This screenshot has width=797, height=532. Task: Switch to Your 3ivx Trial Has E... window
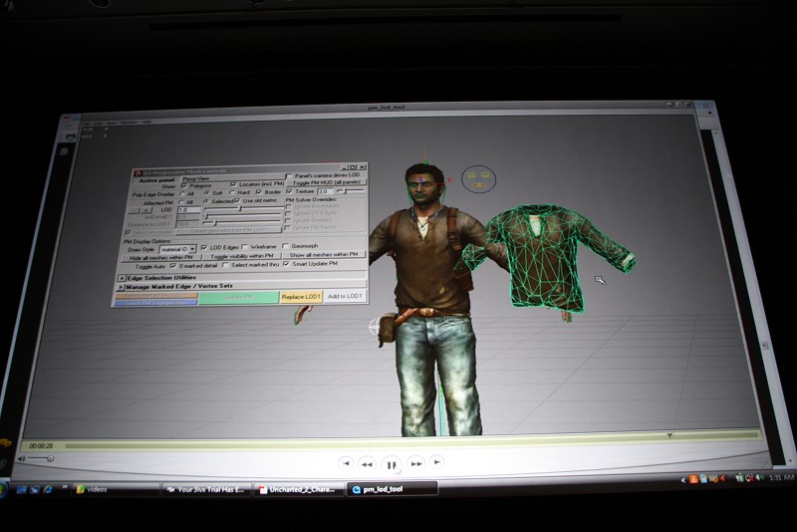(207, 490)
